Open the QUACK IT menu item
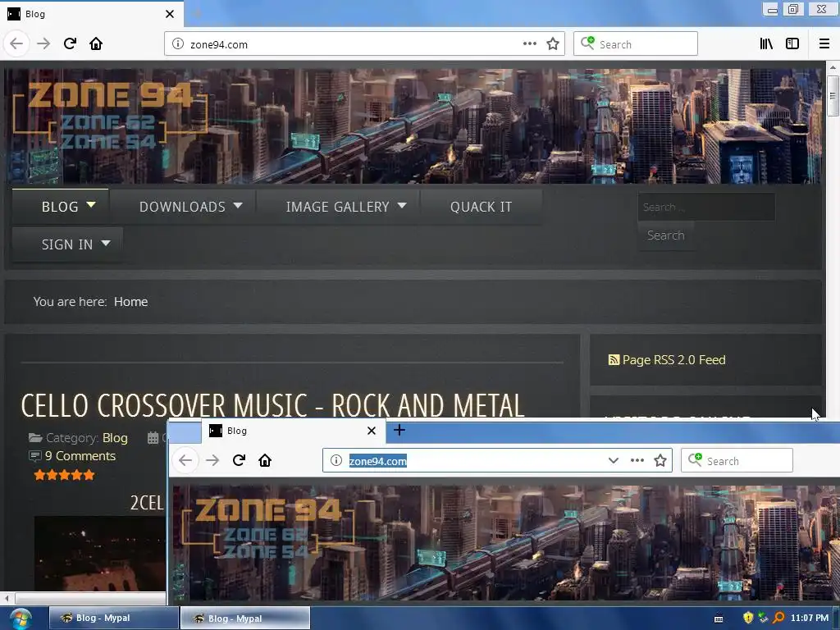The image size is (840, 630). click(481, 207)
